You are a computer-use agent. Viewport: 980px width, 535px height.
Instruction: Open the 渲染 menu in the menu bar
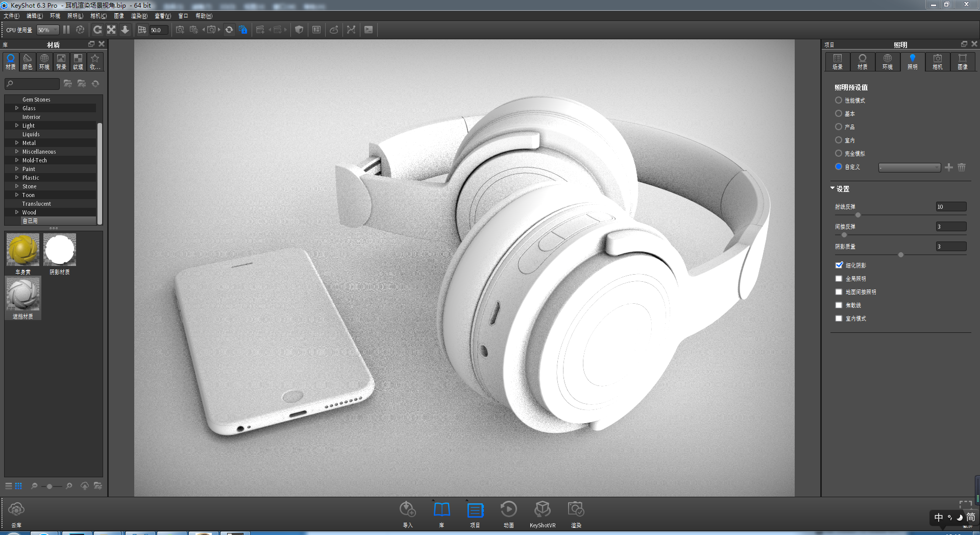(x=138, y=16)
